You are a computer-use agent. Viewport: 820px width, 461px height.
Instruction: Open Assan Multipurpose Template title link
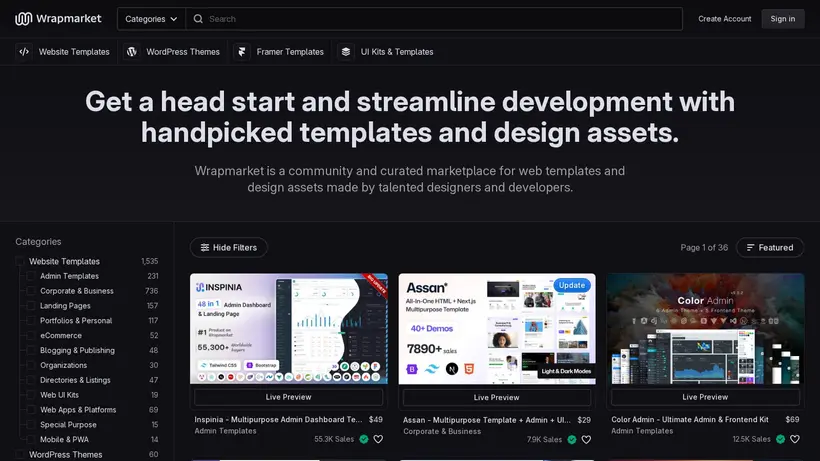coord(487,420)
